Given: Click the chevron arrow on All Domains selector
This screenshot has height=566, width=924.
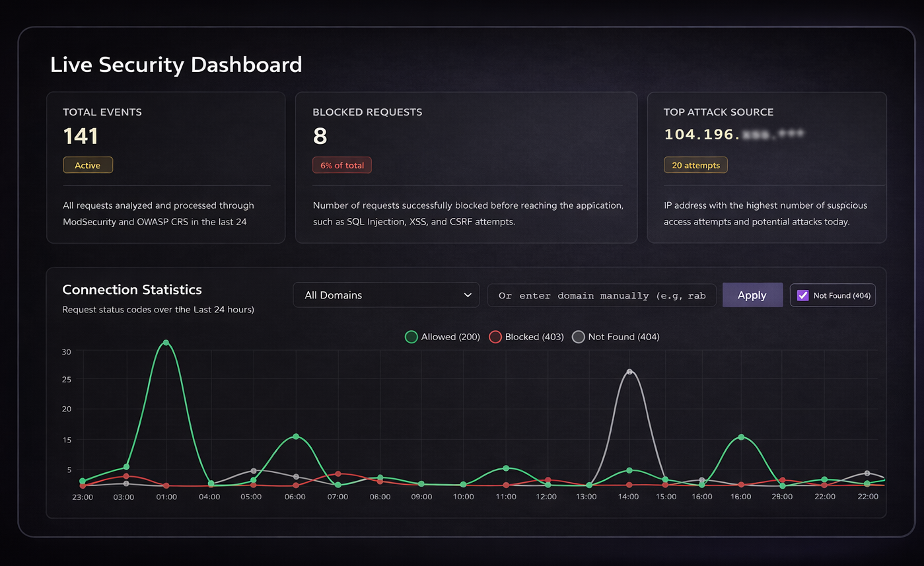Looking at the screenshot, I should tap(468, 295).
